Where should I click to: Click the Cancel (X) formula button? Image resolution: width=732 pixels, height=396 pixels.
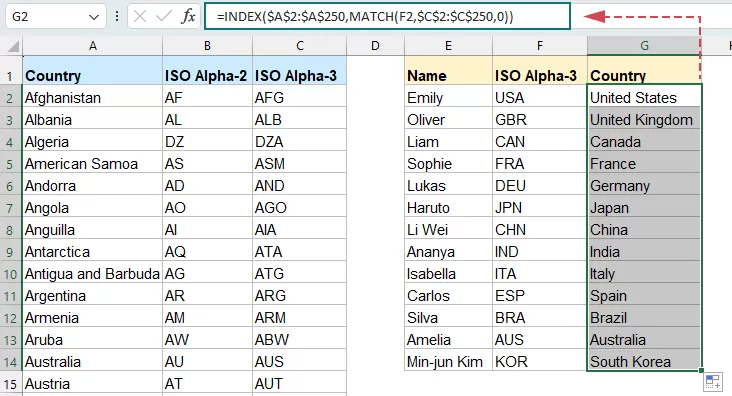[x=140, y=17]
